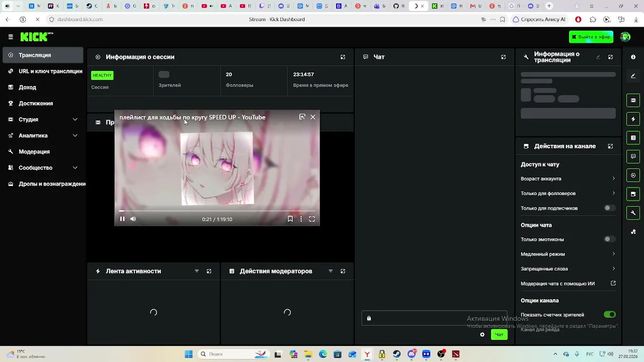Screen dimensions: 644x362
Task: Open the hamburger menu beside Kick logo
Action: [11, 37]
